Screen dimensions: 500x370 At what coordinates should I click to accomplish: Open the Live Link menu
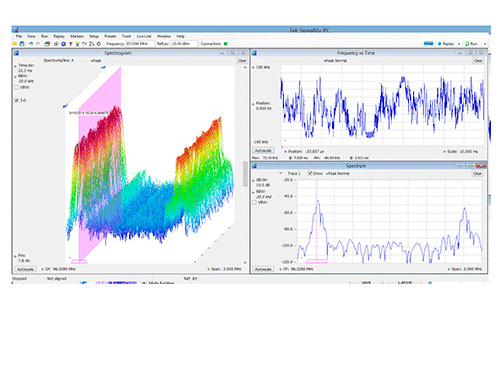click(x=144, y=36)
